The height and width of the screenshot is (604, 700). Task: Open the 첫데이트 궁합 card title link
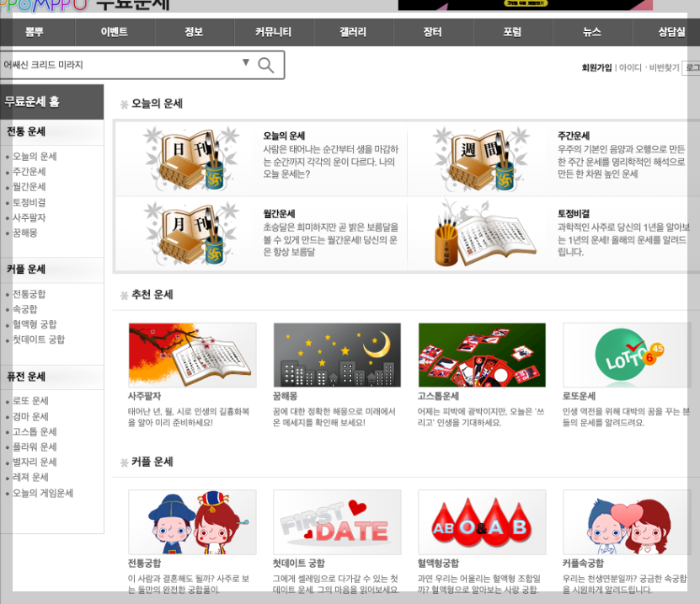pos(299,564)
